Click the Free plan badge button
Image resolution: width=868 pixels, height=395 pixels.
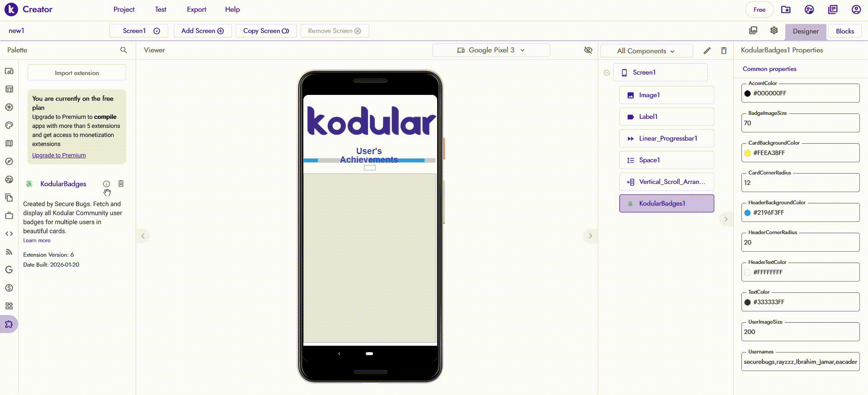(x=759, y=9)
